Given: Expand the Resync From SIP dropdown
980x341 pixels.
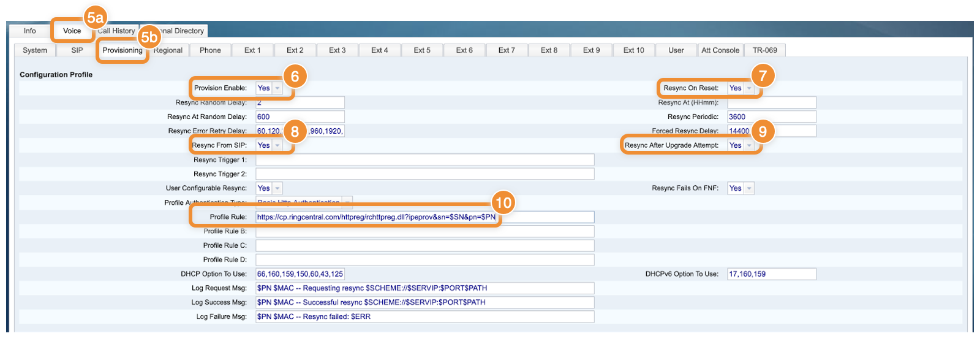Looking at the screenshot, I should point(269,145).
